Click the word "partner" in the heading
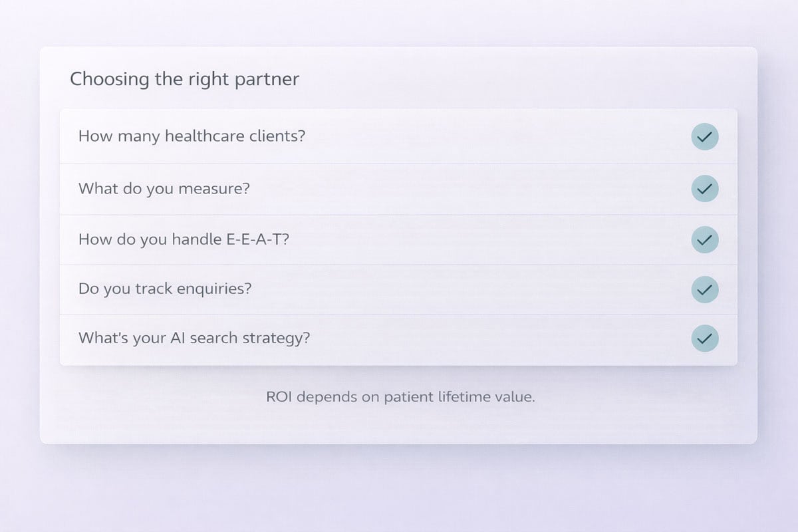798x532 pixels. point(267,80)
